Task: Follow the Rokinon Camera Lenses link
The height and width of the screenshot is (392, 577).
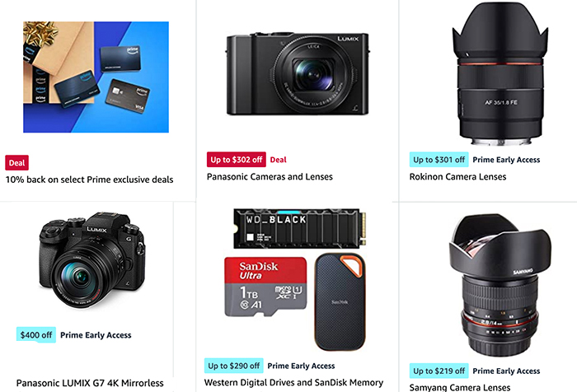Action: click(x=457, y=177)
